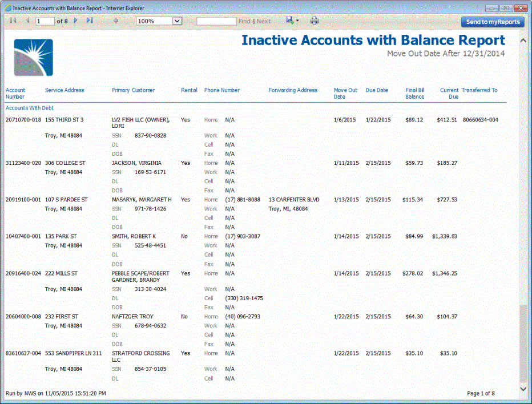Select account number 10407400-001

(23, 236)
